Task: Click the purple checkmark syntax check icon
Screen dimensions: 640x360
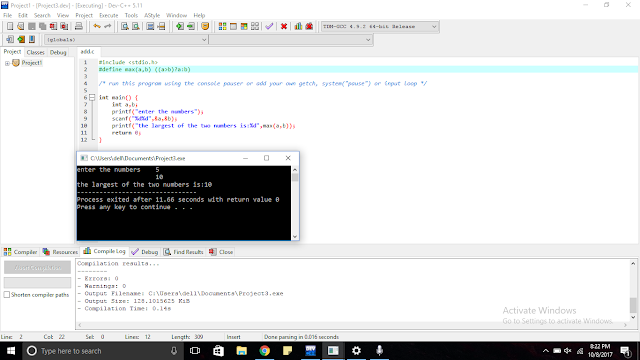Action: click(x=269, y=27)
